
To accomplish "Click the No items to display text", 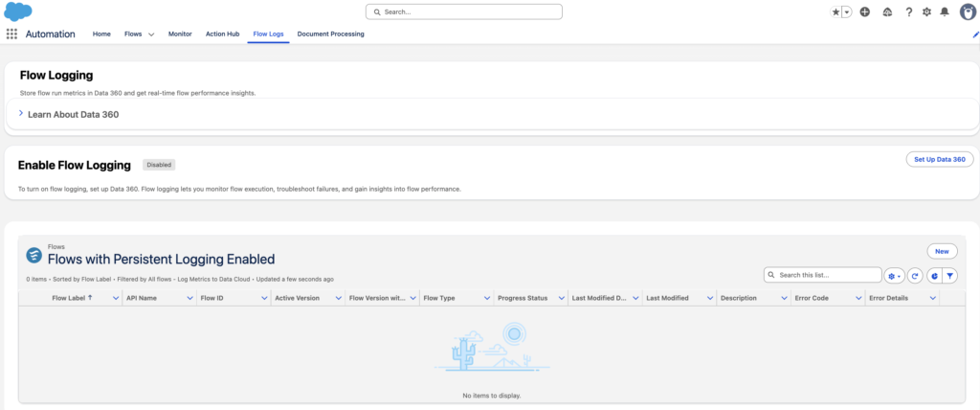I will point(492,396).
